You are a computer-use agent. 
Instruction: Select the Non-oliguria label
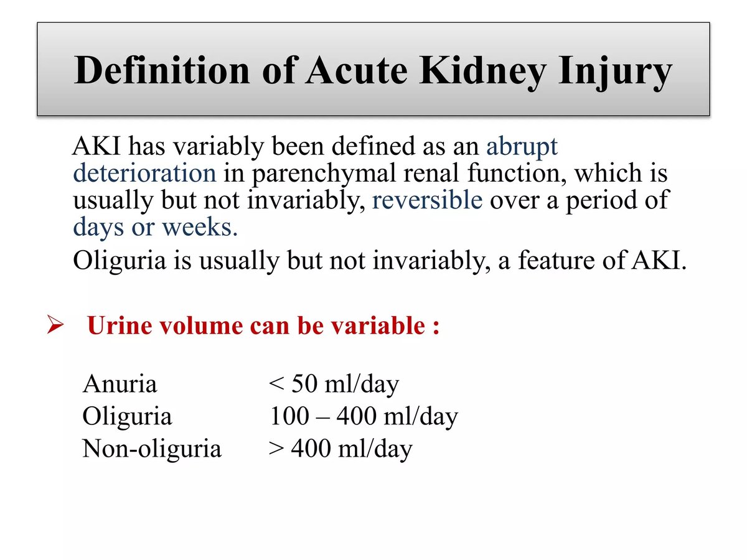pos(152,448)
